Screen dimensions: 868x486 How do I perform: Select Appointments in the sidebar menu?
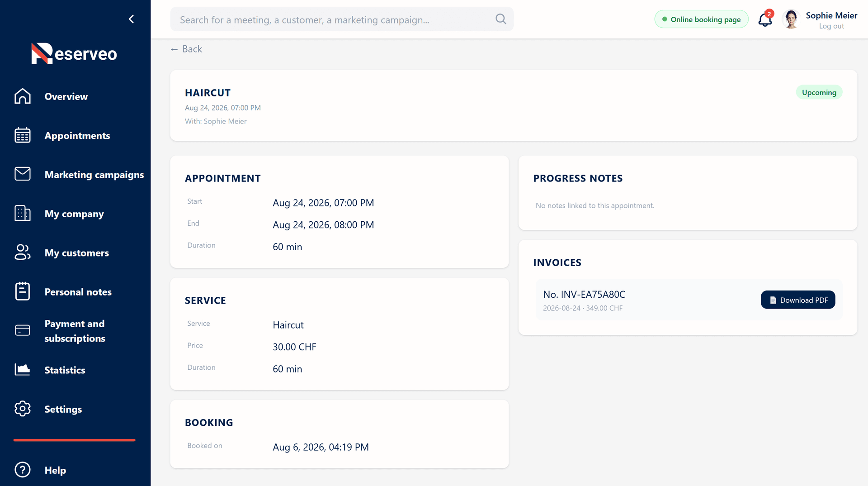[x=77, y=135]
